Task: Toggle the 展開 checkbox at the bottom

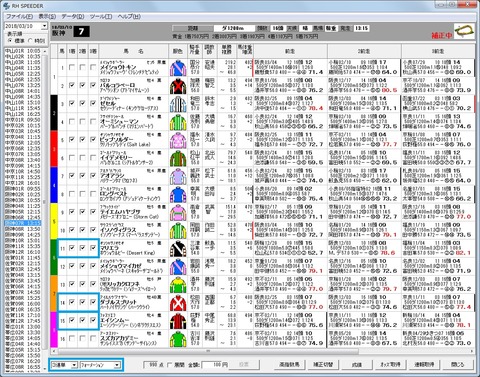Action: 170,365
